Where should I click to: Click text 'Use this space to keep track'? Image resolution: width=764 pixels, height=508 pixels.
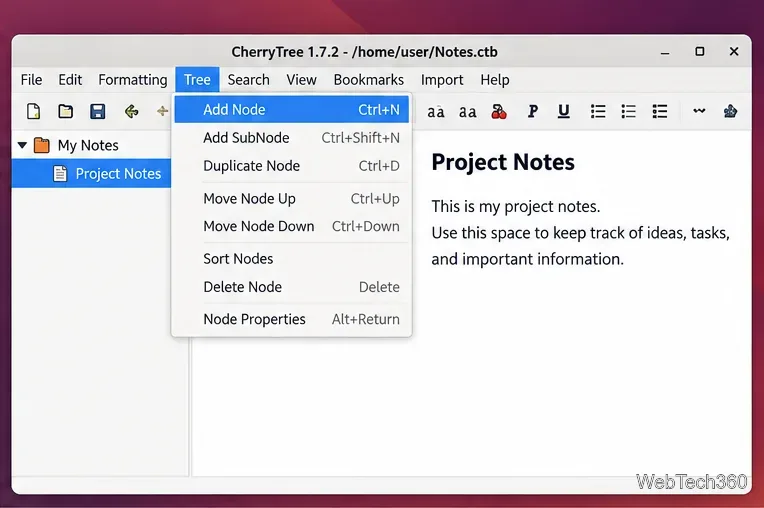point(536,233)
